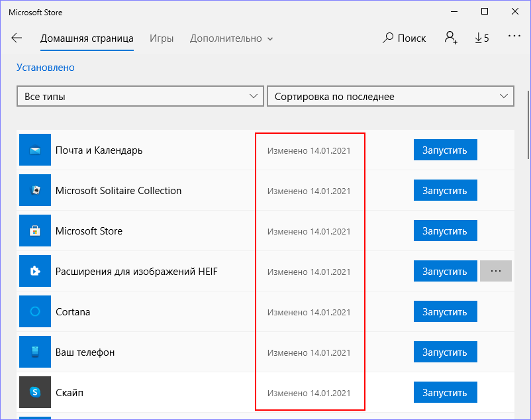Launch Расширения для изображений HEIF
531x420 pixels.
point(446,271)
